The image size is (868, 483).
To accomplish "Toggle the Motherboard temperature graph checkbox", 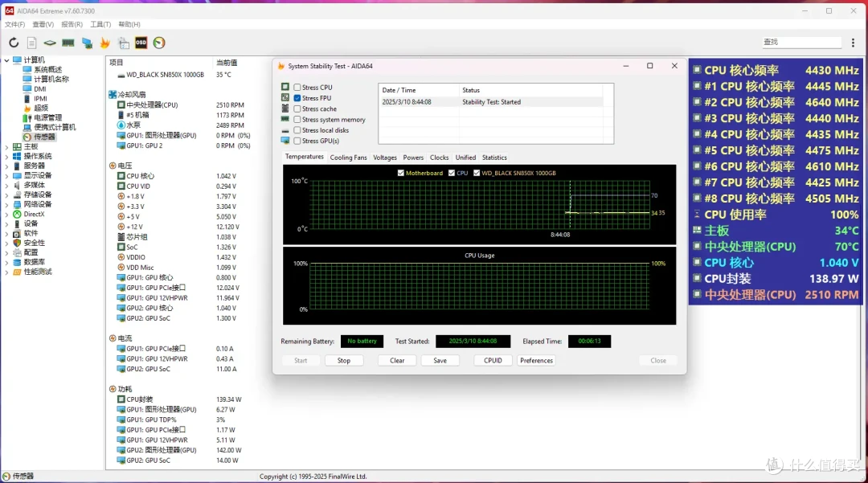I will [401, 173].
